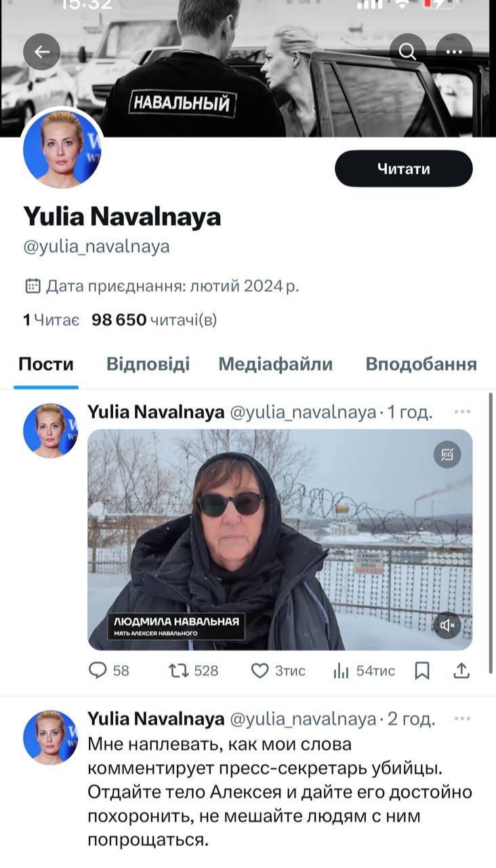This screenshot has height=868, width=496.
Task: Open the large profile avatar picture
Action: pyautogui.click(x=62, y=147)
